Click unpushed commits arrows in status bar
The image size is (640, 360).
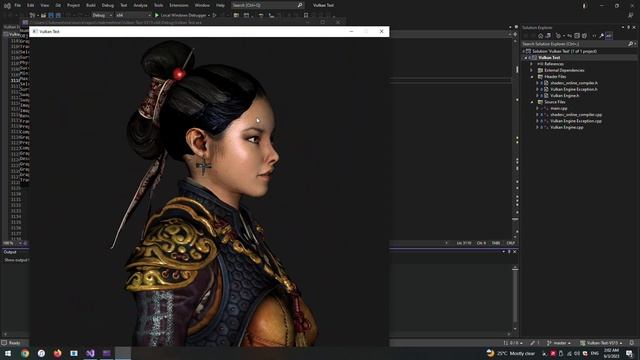(x=513, y=343)
